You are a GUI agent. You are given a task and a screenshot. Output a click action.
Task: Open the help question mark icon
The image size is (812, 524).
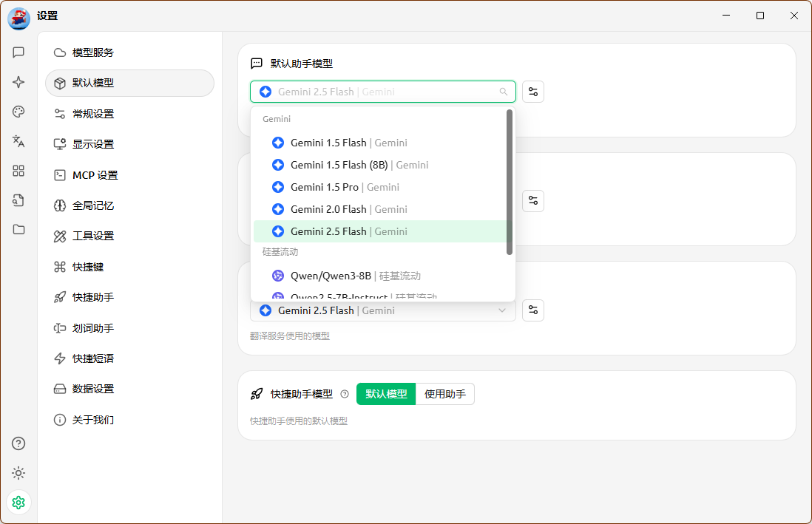(x=18, y=443)
